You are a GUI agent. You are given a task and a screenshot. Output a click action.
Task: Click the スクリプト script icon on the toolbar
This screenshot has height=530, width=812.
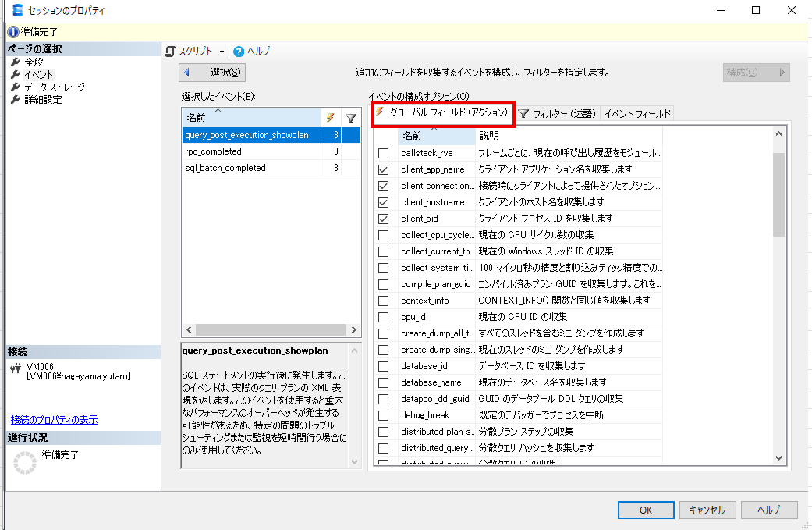[x=171, y=50]
